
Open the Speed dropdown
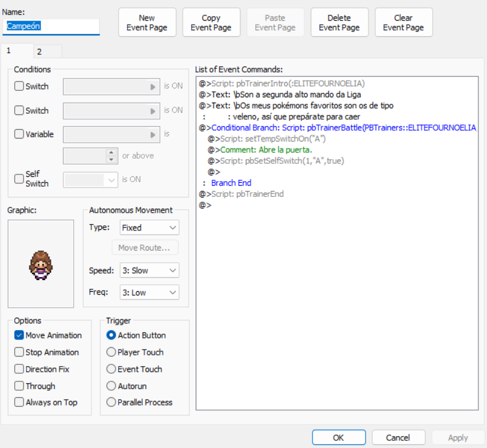coord(149,271)
